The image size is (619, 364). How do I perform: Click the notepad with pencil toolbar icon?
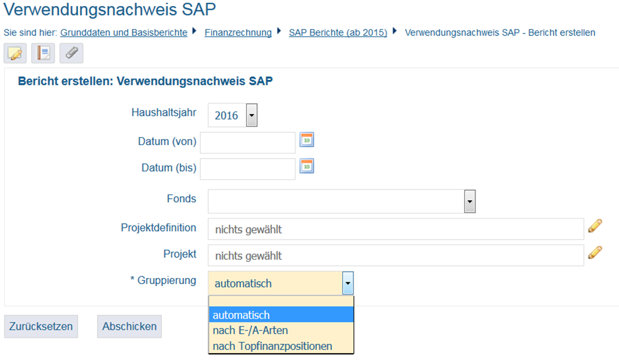15,53
